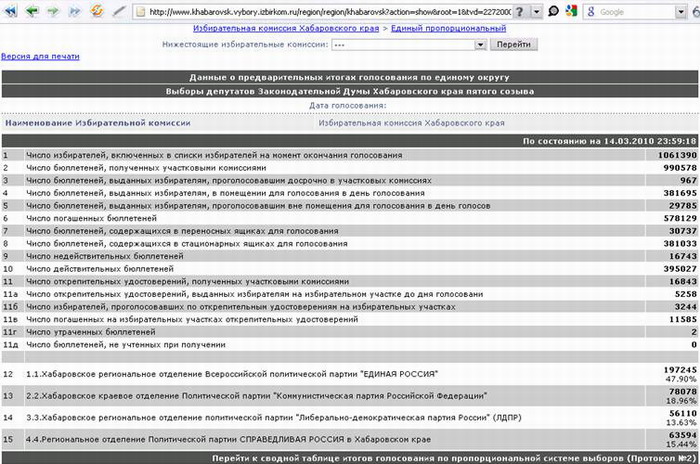
Task: Click the rewind double-arrow icon
Action: pyautogui.click(x=9, y=11)
